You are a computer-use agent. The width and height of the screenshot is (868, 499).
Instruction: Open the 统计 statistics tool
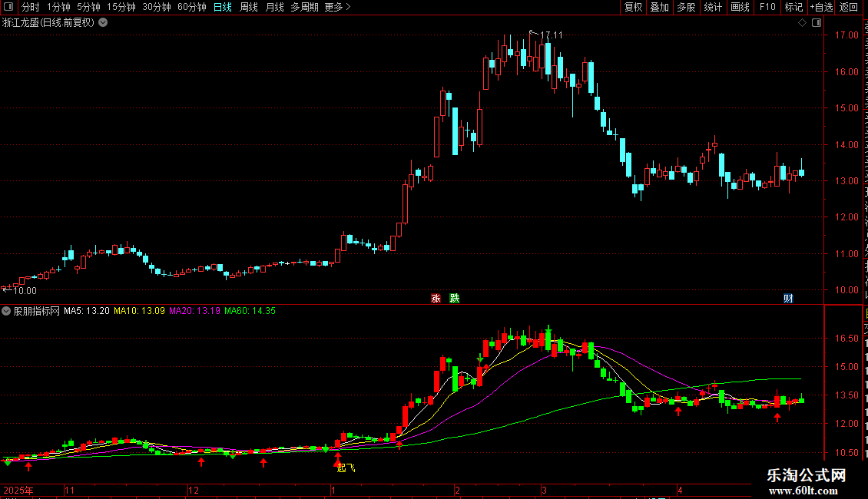[x=712, y=7]
